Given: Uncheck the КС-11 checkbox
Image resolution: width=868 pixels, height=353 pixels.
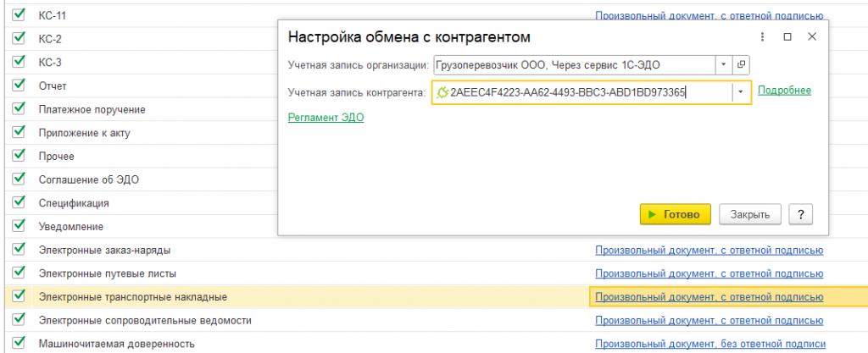Looking at the screenshot, I should (x=19, y=15).
